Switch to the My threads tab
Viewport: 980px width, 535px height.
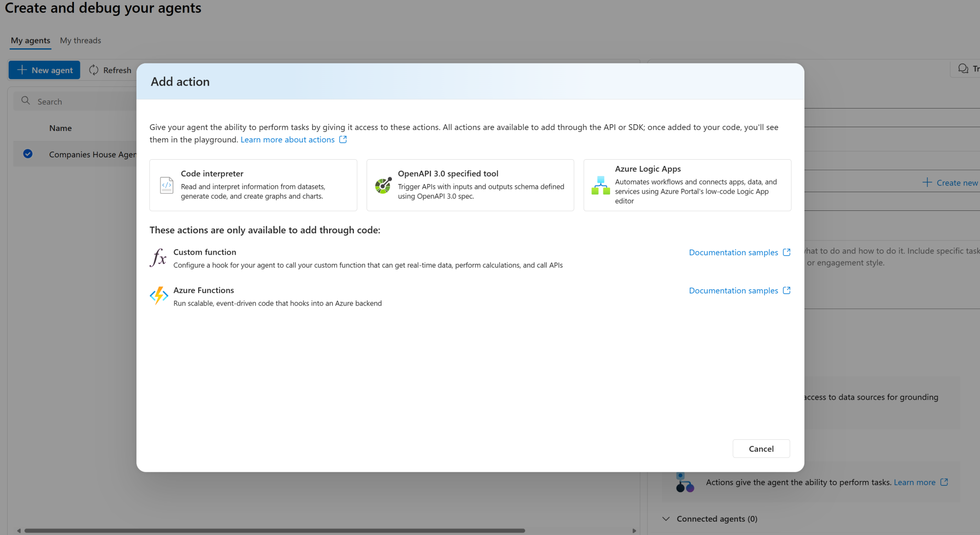(80, 40)
